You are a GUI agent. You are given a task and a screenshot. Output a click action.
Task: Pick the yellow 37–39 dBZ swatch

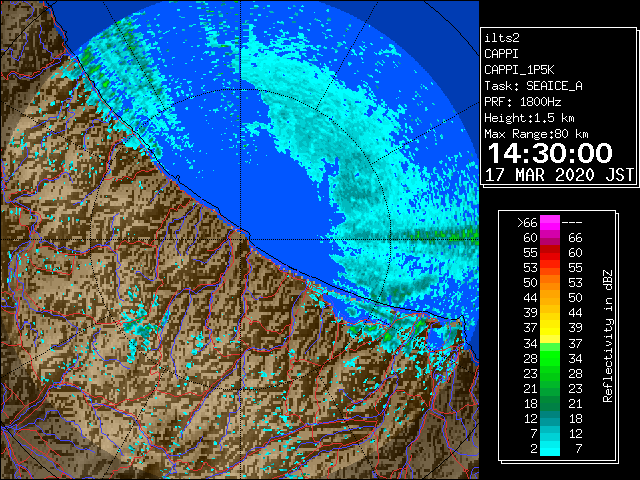point(550,328)
